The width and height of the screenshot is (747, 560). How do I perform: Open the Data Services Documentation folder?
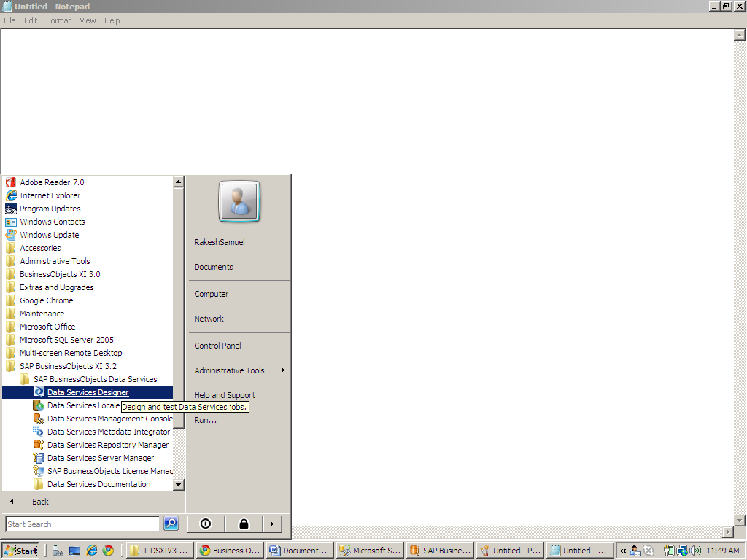[99, 484]
